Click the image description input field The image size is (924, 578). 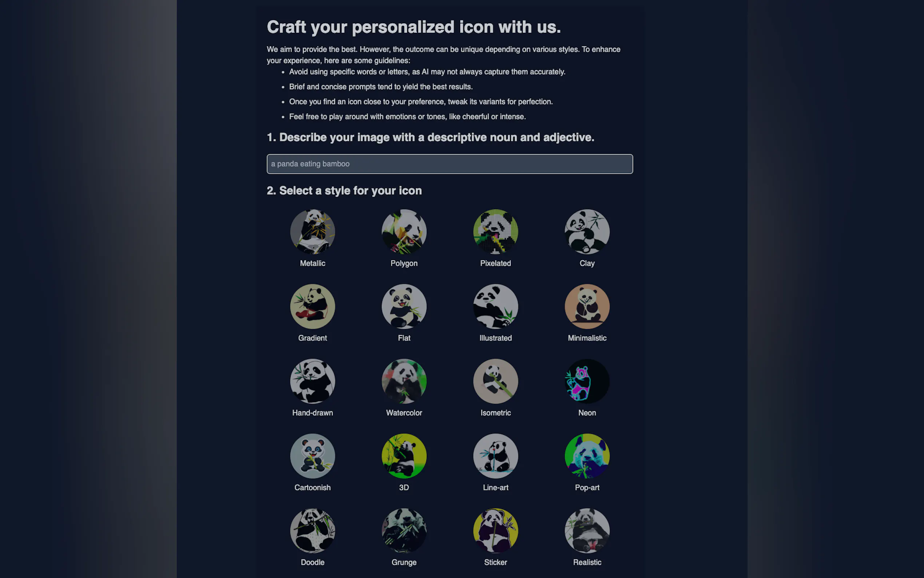[450, 164]
